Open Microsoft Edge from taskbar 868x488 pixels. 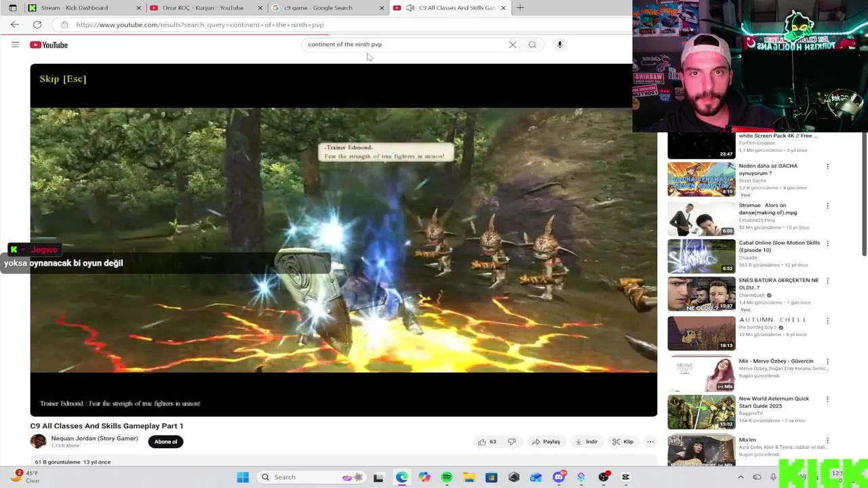(x=402, y=477)
